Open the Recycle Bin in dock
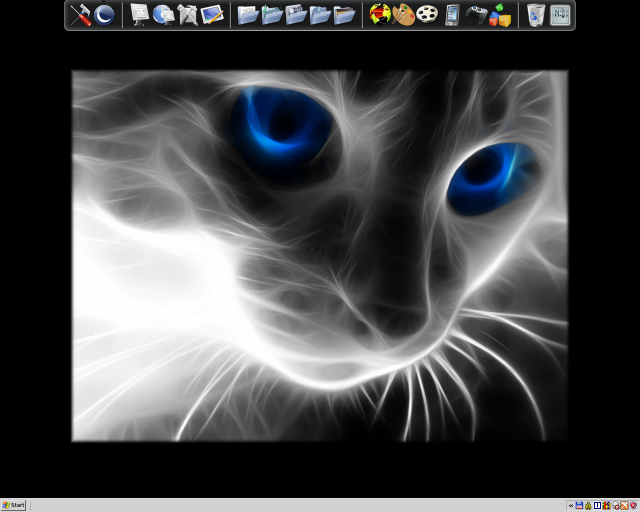The height and width of the screenshot is (512, 640). tap(536, 15)
